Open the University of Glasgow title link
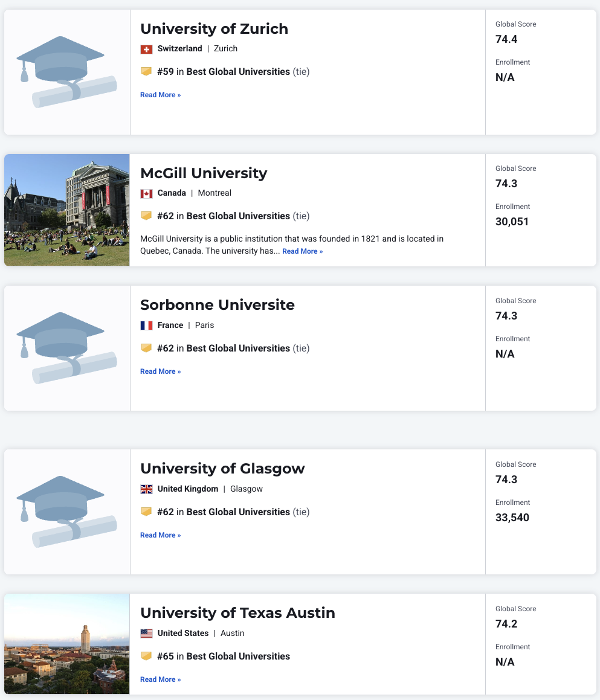The width and height of the screenshot is (600, 700). 222,469
